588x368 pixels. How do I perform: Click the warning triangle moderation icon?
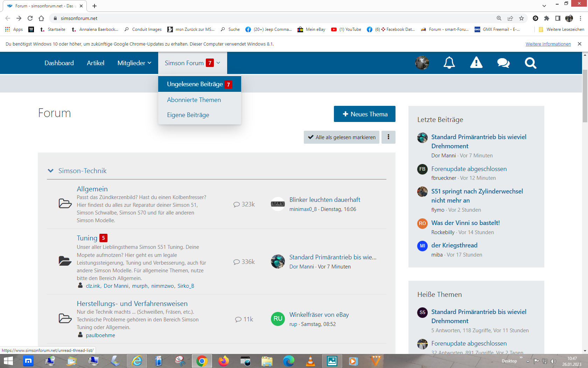[476, 63]
